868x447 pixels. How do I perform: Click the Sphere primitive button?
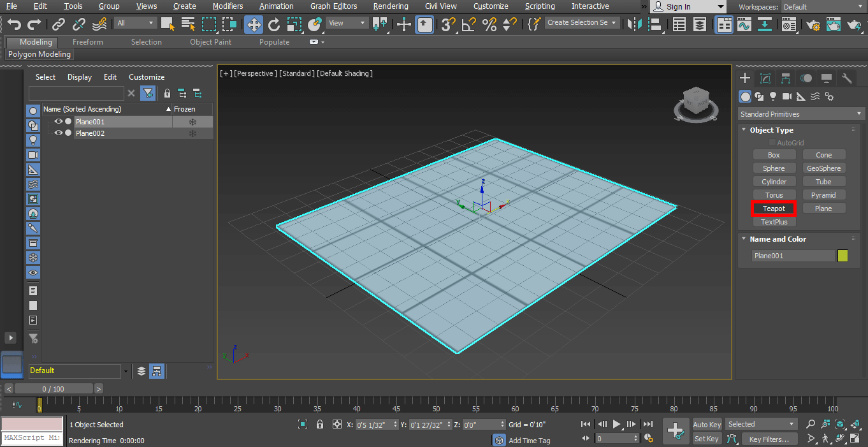tap(774, 168)
